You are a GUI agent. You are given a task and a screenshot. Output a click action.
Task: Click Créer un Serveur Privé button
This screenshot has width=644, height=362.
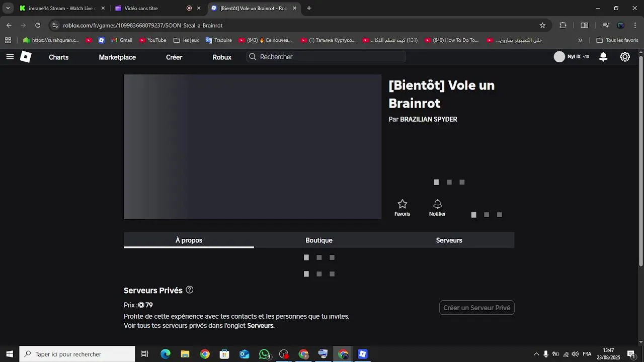[477, 308]
